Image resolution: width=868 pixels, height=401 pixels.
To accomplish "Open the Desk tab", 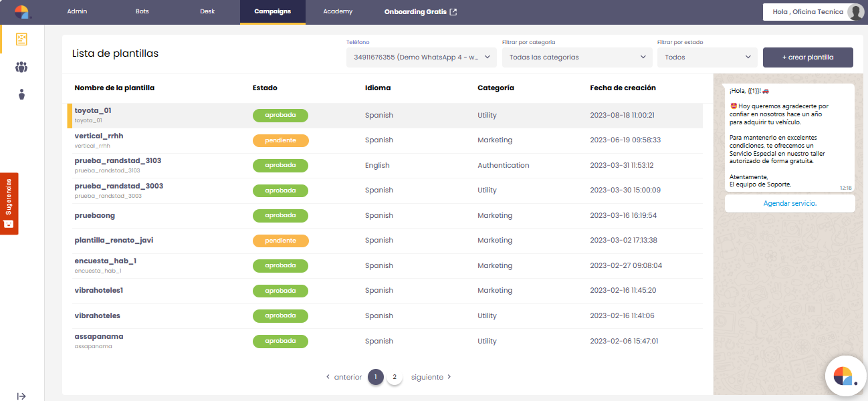I will 207,12.
